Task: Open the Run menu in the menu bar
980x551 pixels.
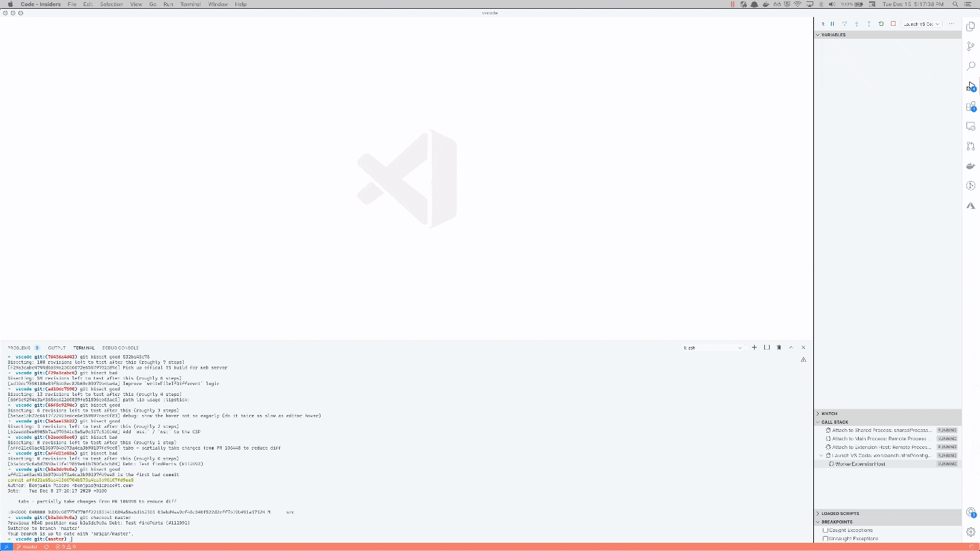Action: click(x=167, y=4)
